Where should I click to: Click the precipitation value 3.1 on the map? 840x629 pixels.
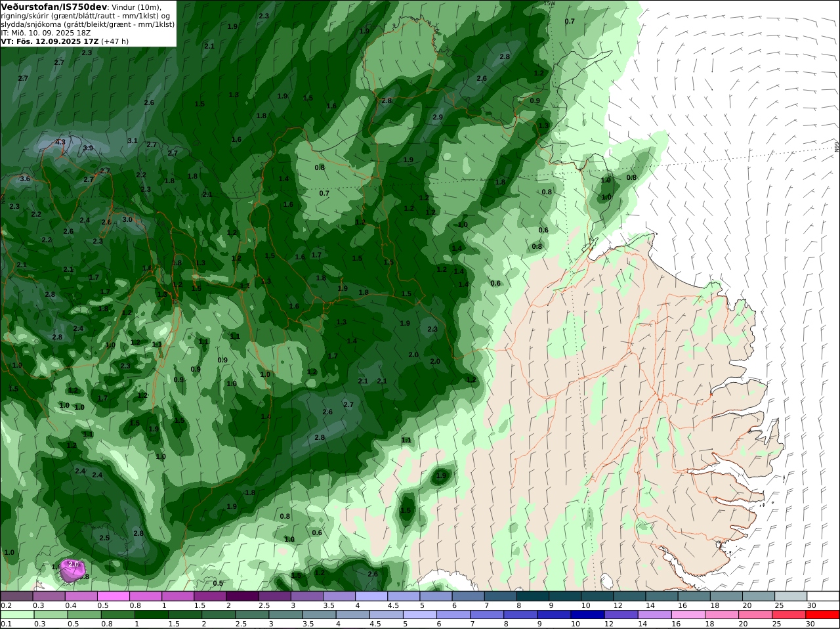pyautogui.click(x=133, y=141)
